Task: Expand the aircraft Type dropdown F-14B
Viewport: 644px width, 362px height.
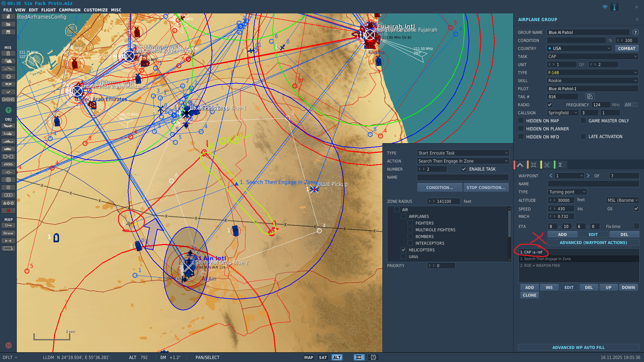Action: (592, 72)
